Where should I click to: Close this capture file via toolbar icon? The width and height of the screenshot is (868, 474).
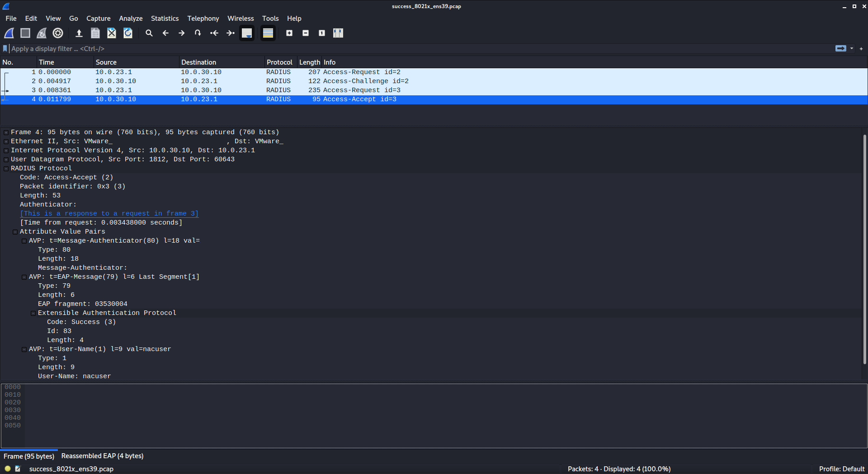112,33
